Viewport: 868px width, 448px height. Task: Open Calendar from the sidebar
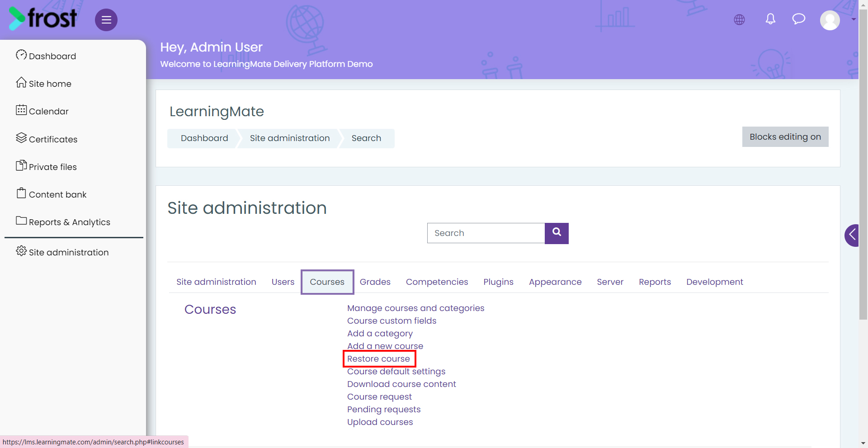tap(42, 111)
